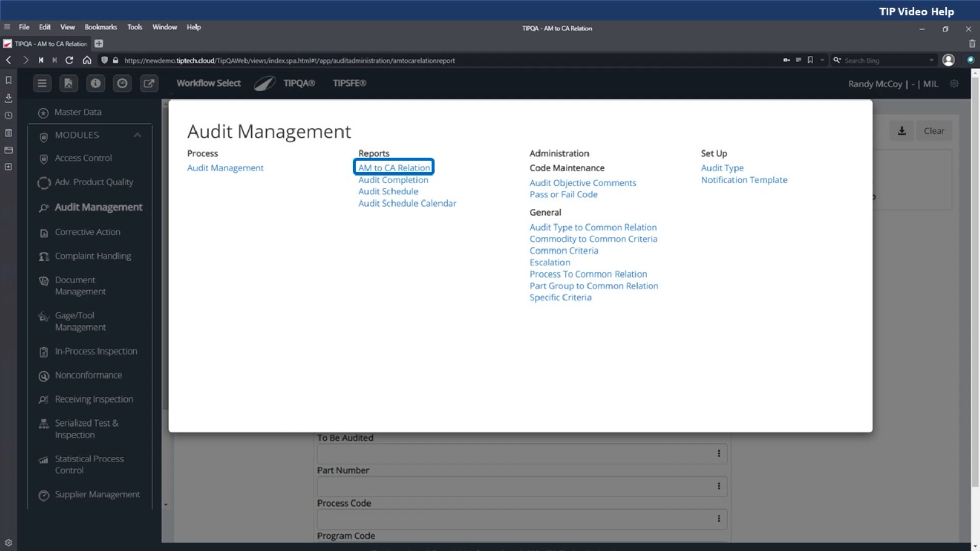
Task: Open the To Be Audited field options
Action: pyautogui.click(x=719, y=454)
